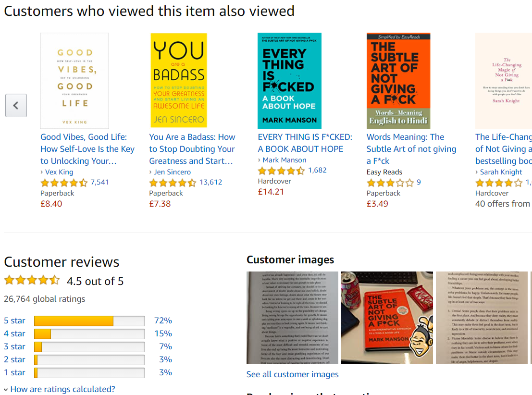Open the Words Meaning: Subtle Art title link
This screenshot has width=532, height=395.
pyautogui.click(x=411, y=149)
